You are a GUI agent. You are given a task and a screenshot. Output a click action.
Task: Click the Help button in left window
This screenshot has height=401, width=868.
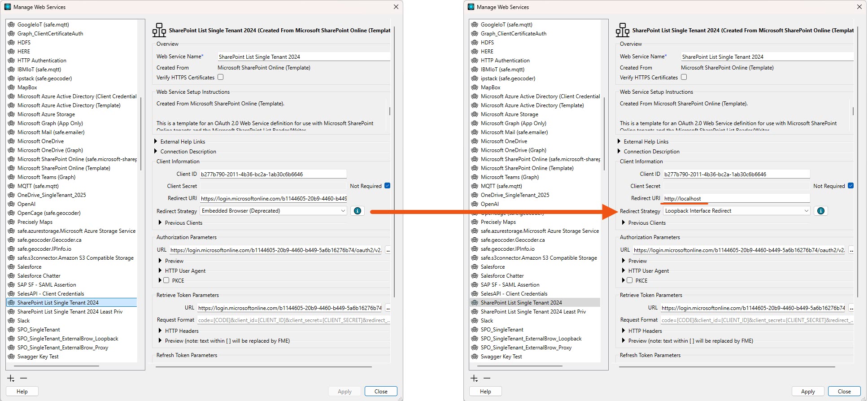[x=22, y=392]
